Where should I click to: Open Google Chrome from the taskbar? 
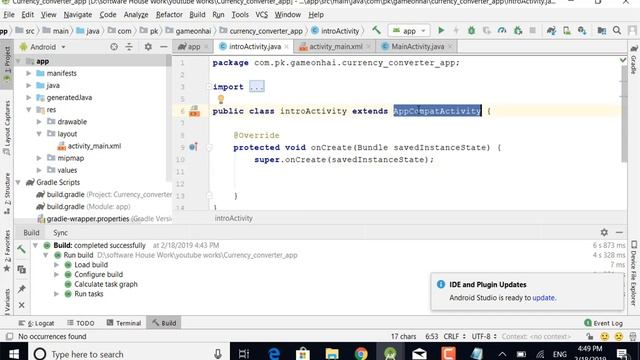click(x=361, y=353)
